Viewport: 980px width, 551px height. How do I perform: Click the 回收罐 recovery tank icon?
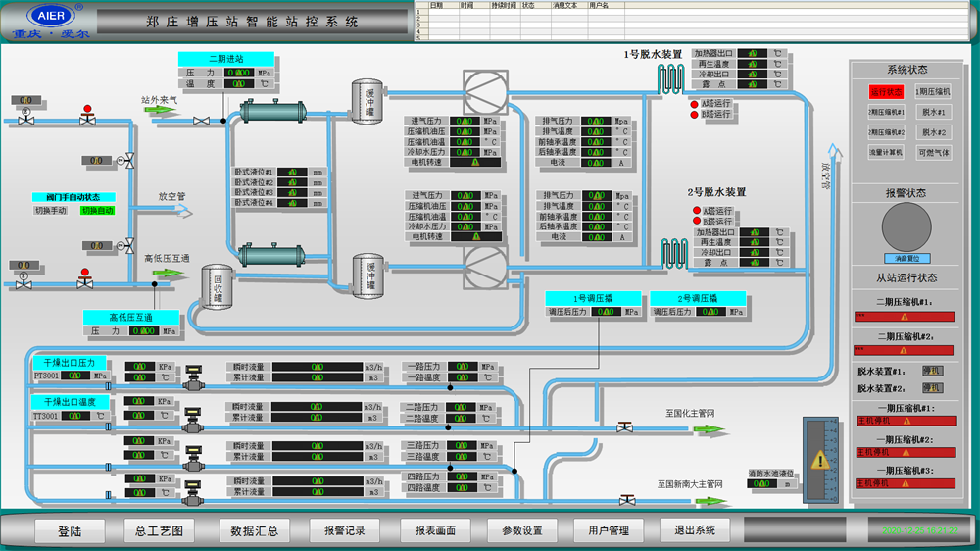coord(217,286)
